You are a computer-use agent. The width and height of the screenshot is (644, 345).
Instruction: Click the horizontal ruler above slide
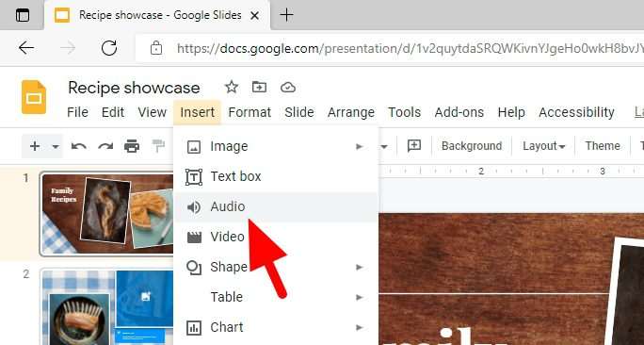(511, 171)
